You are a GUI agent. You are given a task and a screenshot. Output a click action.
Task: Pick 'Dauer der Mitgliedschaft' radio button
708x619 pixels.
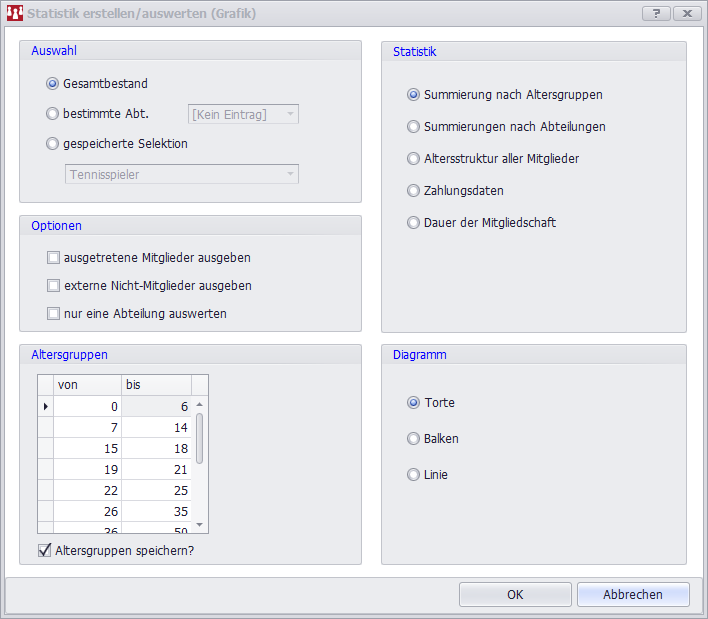click(x=413, y=223)
